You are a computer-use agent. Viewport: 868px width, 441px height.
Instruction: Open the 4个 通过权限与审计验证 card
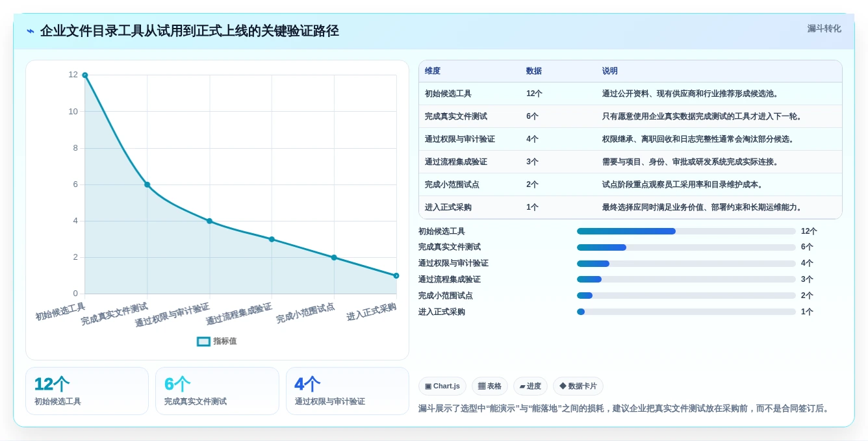[348, 391]
